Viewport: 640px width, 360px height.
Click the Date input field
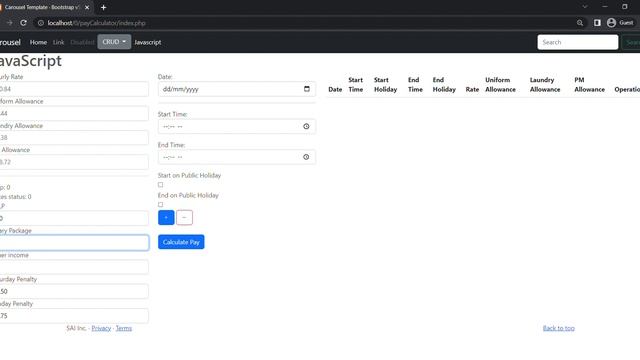pyautogui.click(x=237, y=89)
